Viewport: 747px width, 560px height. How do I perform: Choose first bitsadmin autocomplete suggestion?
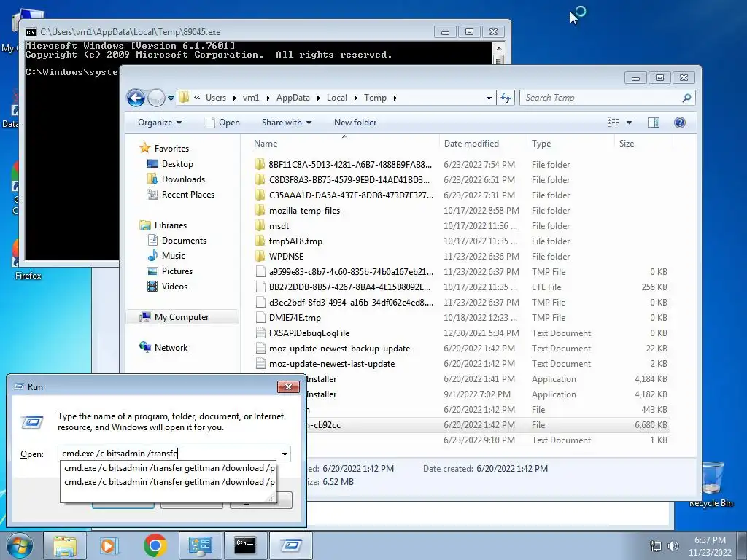[x=169, y=468]
